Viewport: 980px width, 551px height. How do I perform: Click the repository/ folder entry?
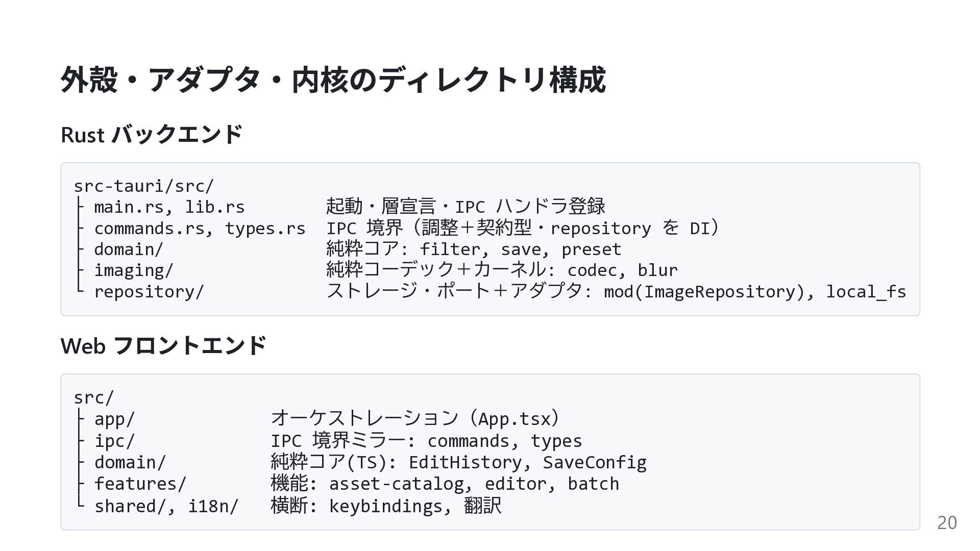pyautogui.click(x=149, y=292)
